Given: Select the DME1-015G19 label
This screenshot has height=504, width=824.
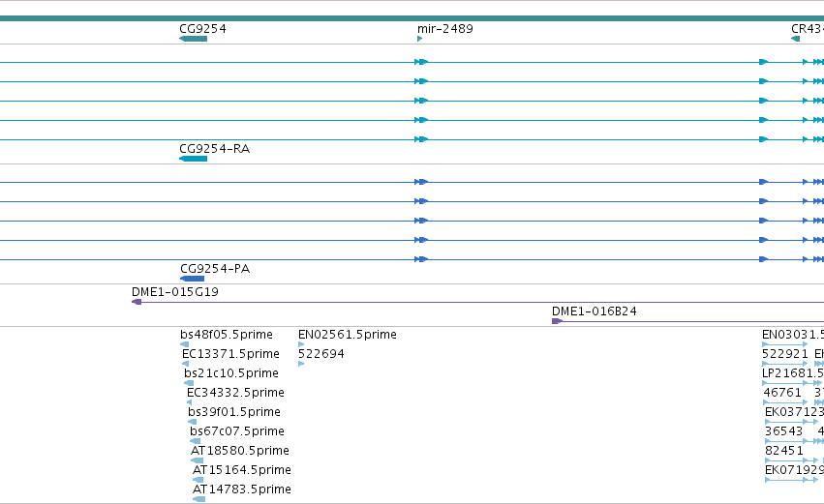Looking at the screenshot, I should (x=175, y=292).
